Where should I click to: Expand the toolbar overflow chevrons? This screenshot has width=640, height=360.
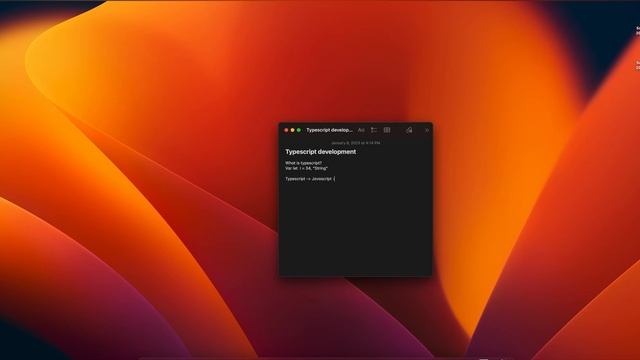coord(427,130)
